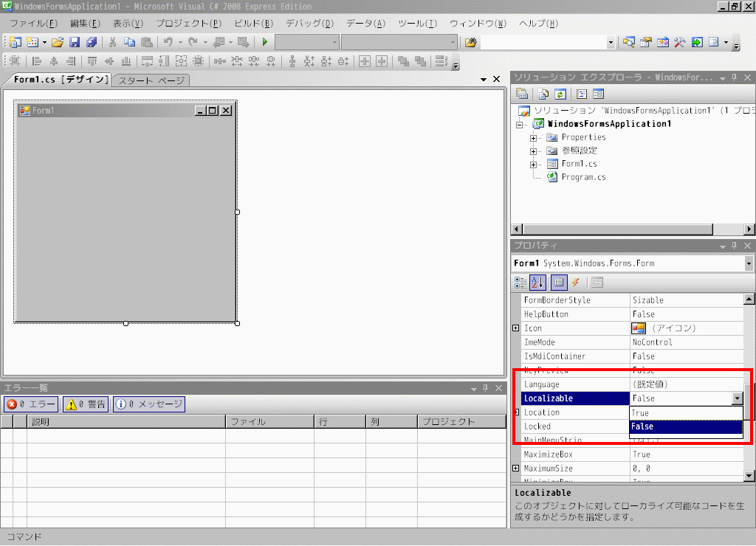Select Program.cs in Solution Explorer
The width and height of the screenshot is (756, 546).
[x=583, y=177]
